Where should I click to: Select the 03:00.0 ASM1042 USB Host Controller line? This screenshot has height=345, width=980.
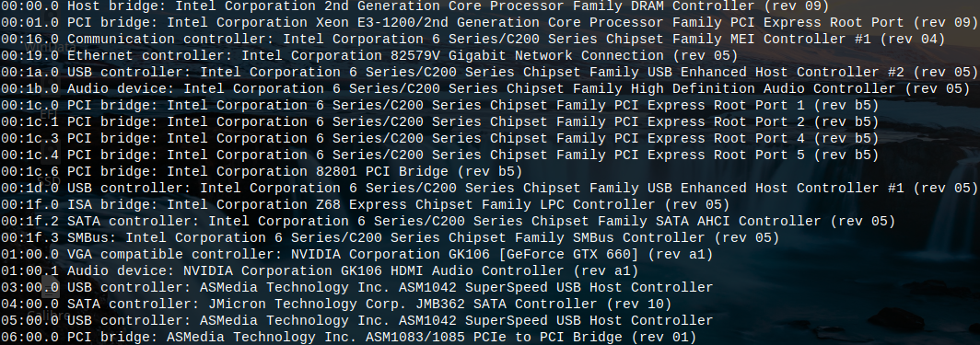pos(356,288)
